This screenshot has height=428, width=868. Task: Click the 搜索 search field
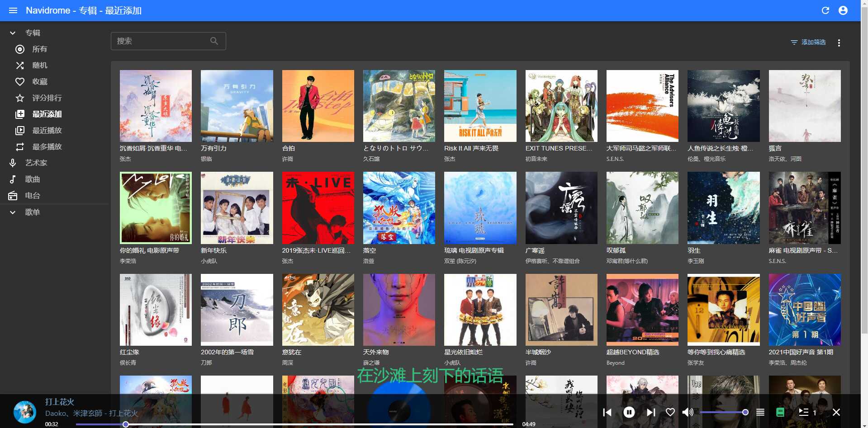(162, 41)
